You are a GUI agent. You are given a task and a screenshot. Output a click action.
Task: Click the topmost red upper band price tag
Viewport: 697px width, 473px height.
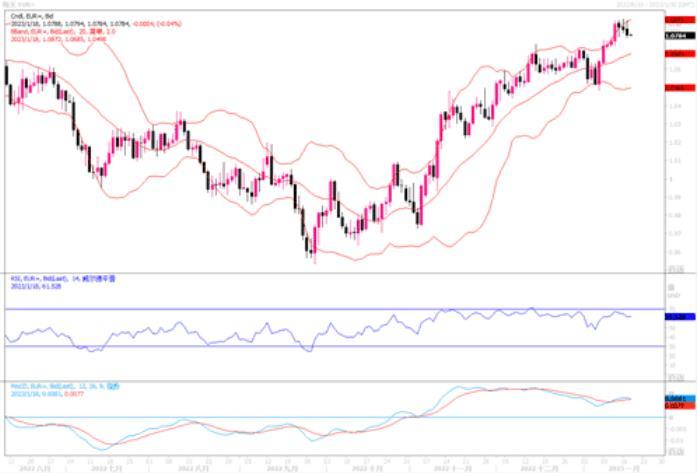(x=677, y=19)
